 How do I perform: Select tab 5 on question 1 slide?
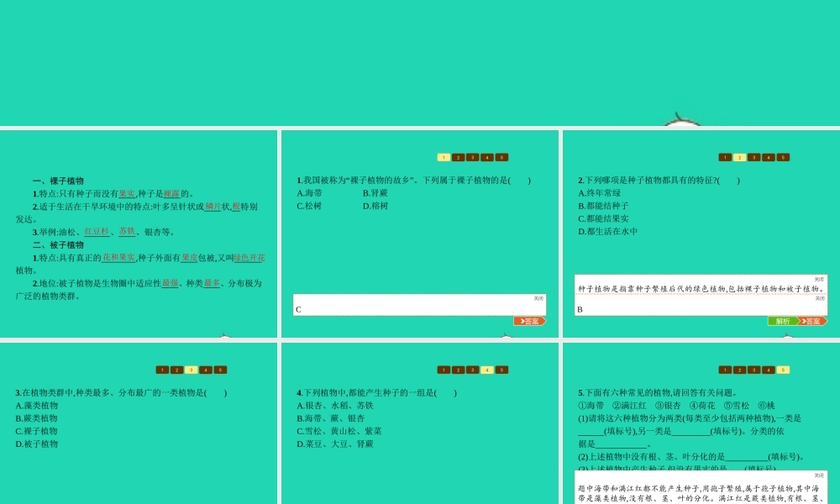tap(501, 157)
